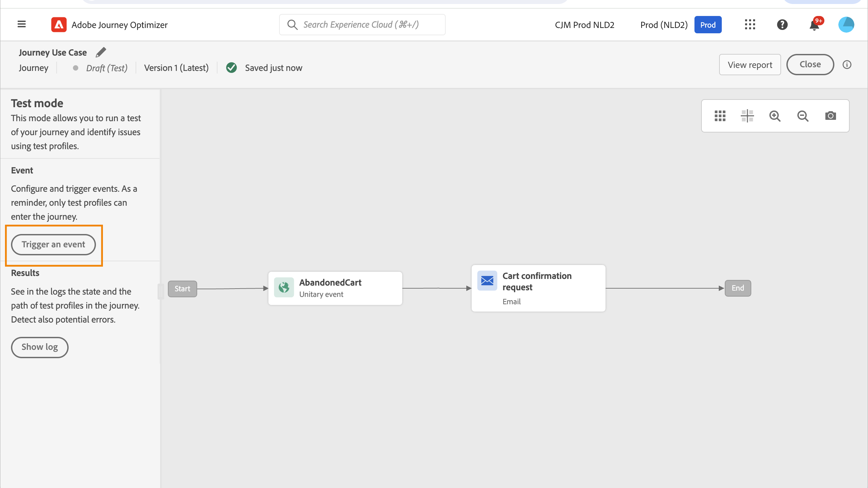Select the AbandonedCart event node
Image resolution: width=868 pixels, height=488 pixels.
click(335, 288)
